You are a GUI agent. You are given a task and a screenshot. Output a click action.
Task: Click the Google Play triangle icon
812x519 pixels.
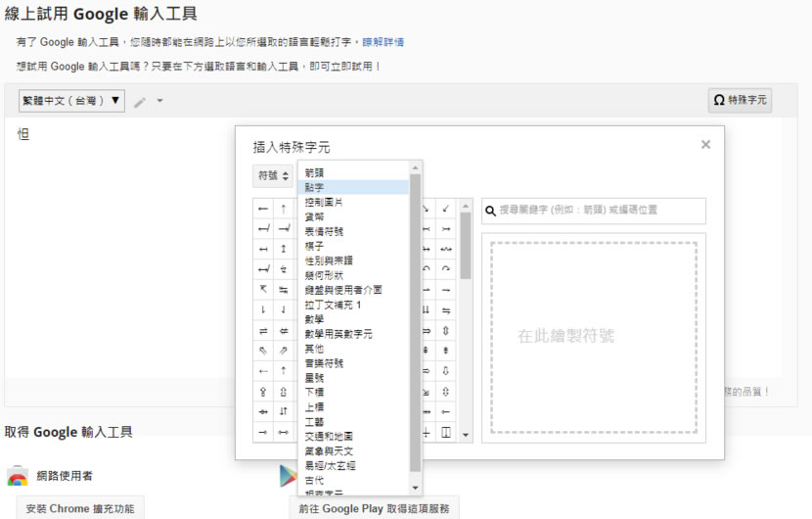[x=288, y=476]
